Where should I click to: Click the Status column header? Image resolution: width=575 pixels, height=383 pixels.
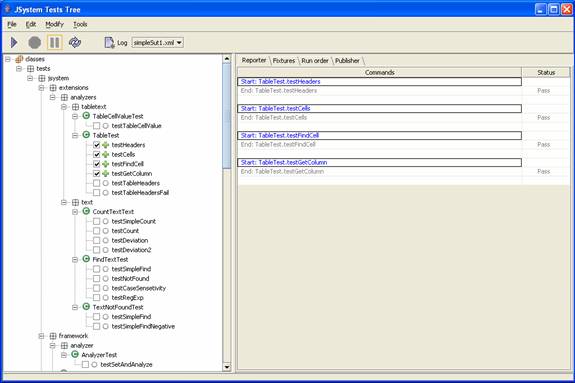tap(546, 72)
